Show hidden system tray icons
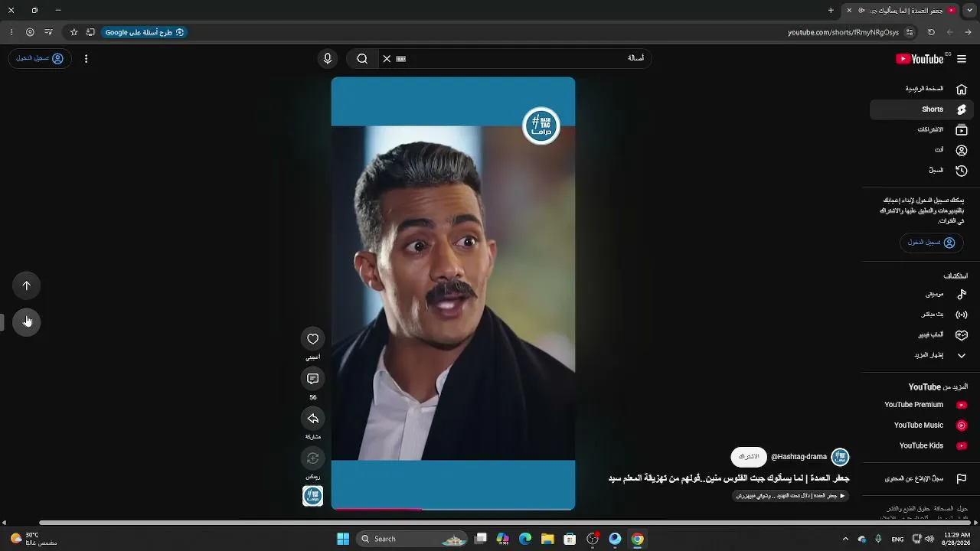The image size is (980, 551). click(845, 539)
